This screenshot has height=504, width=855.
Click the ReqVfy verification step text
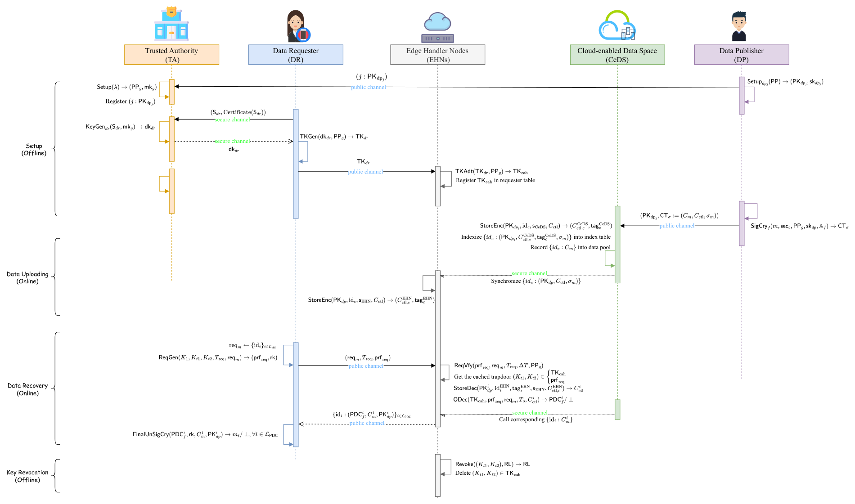(x=499, y=366)
